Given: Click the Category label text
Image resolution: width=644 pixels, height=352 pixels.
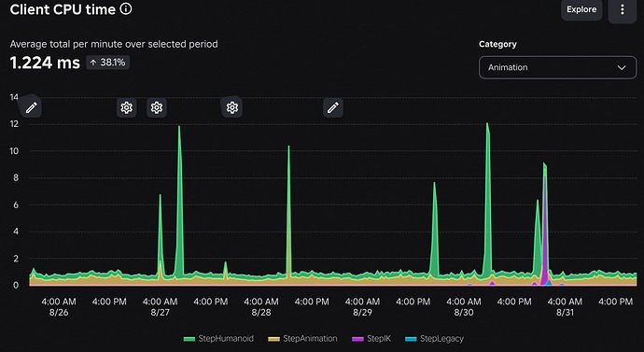Looking at the screenshot, I should click(497, 44).
